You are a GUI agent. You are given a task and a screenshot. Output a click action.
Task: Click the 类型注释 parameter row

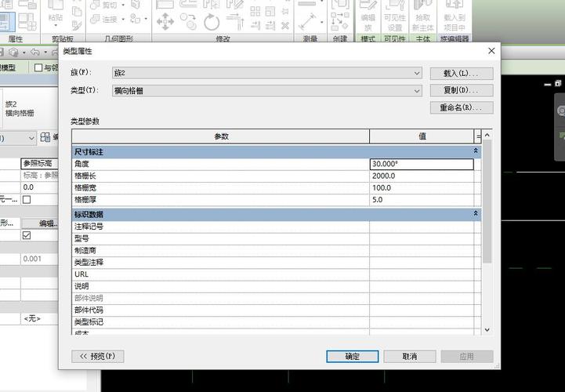[x=277, y=262]
